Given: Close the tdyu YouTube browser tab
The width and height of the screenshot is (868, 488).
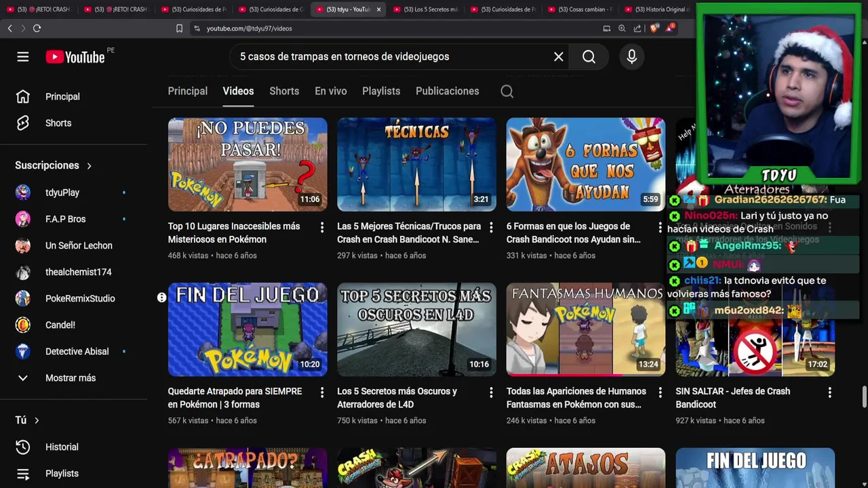Looking at the screenshot, I should point(379,9).
